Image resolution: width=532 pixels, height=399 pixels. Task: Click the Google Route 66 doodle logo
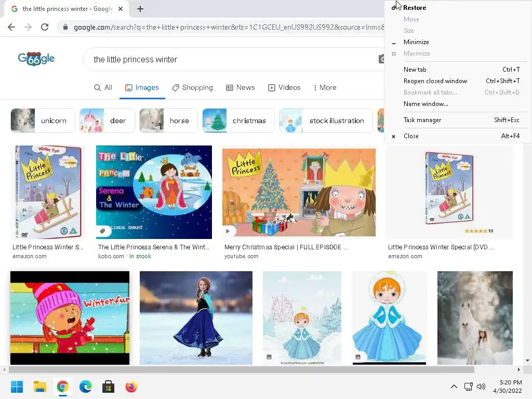click(x=36, y=59)
